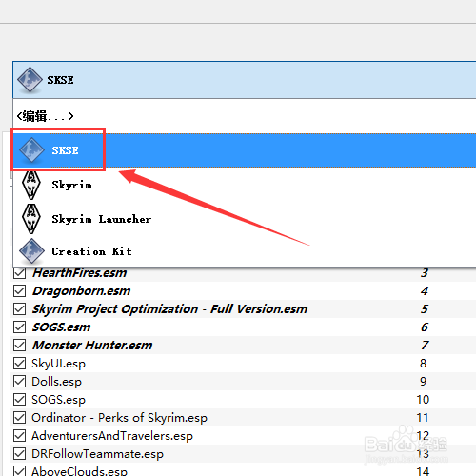Toggle Dolls.esp checkbox
This screenshot has height=476, width=476.
20,382
